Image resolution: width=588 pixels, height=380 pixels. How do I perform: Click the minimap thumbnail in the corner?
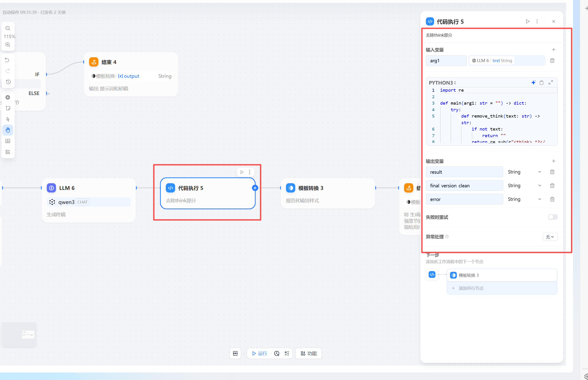pyautogui.click(x=19, y=334)
